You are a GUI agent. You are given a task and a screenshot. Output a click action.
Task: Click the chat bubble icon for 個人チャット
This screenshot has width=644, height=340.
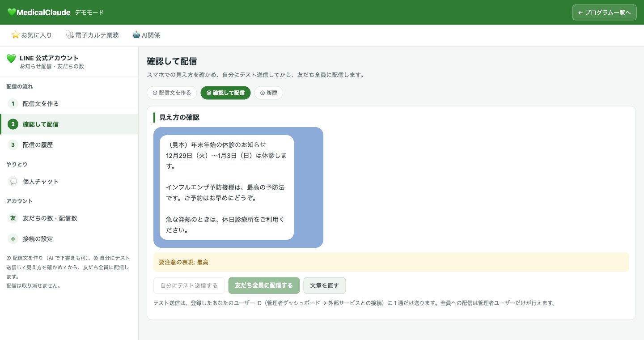(x=13, y=182)
